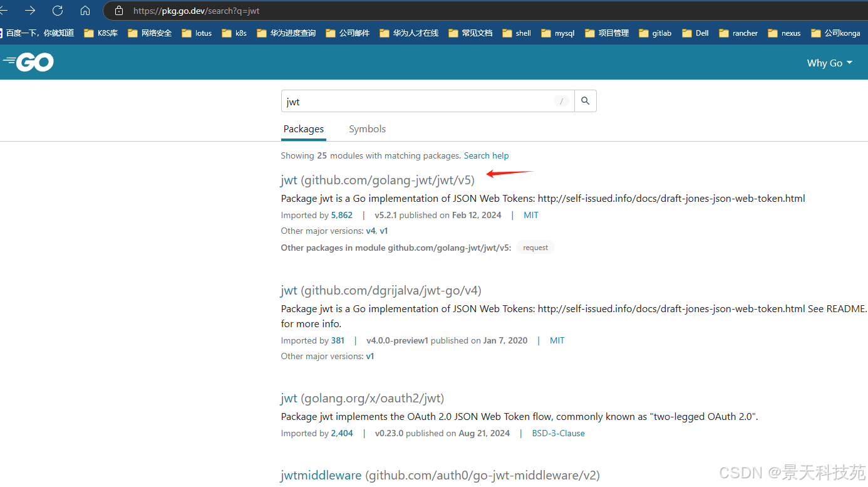868x487 pixels.
Task: Click the padlock site info icon
Action: (x=119, y=11)
